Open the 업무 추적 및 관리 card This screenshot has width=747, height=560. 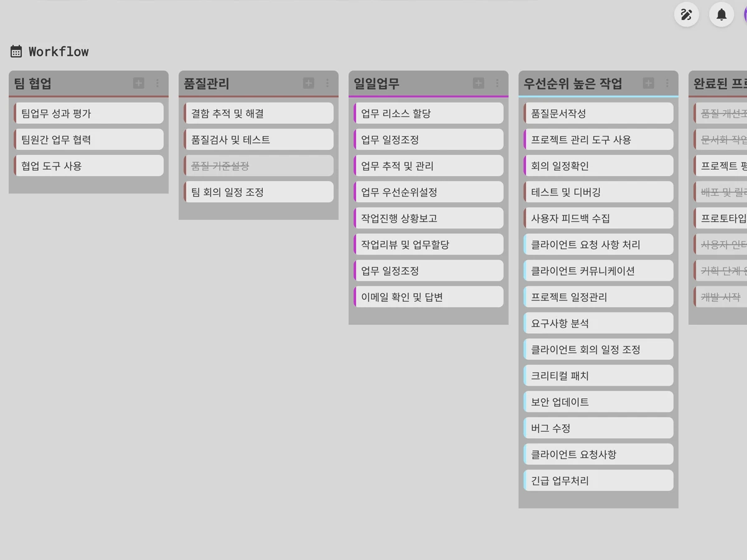(428, 166)
